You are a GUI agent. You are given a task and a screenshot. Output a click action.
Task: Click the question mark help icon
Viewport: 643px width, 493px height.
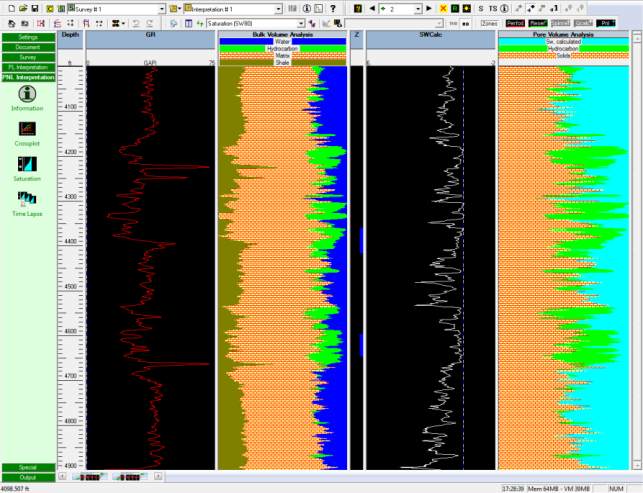pyautogui.click(x=333, y=9)
